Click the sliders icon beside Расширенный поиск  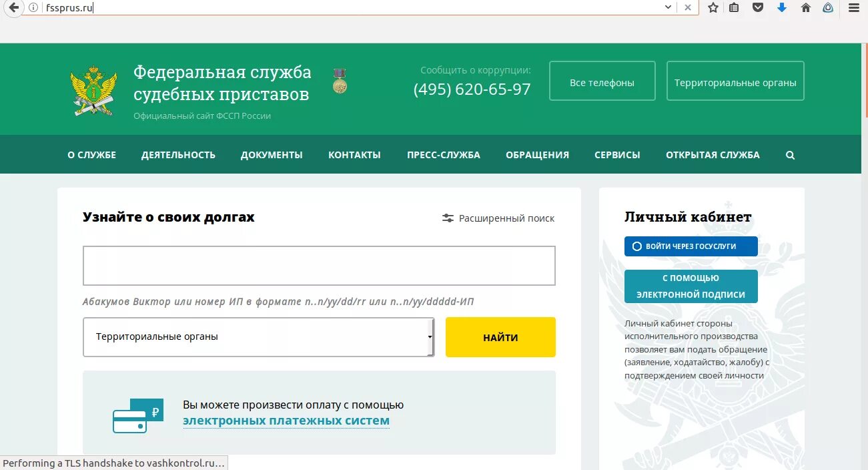[448, 218]
